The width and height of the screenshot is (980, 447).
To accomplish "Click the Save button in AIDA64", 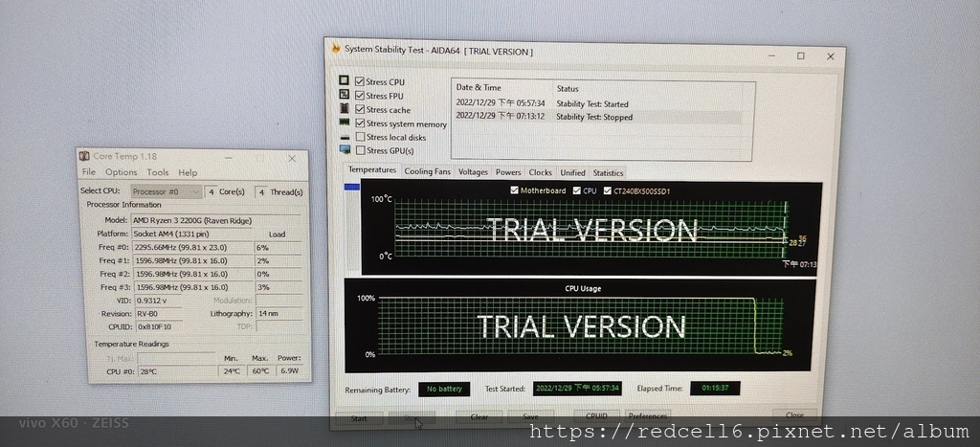I will click(x=530, y=417).
